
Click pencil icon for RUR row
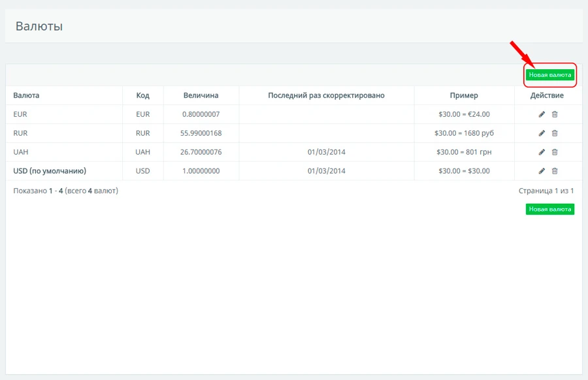(542, 133)
